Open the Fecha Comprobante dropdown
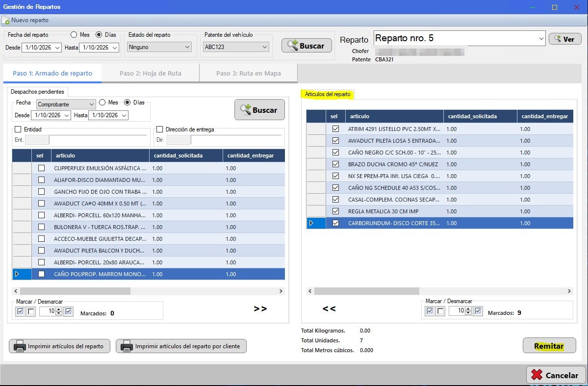Screen dimensions: 588x386 click(x=66, y=104)
